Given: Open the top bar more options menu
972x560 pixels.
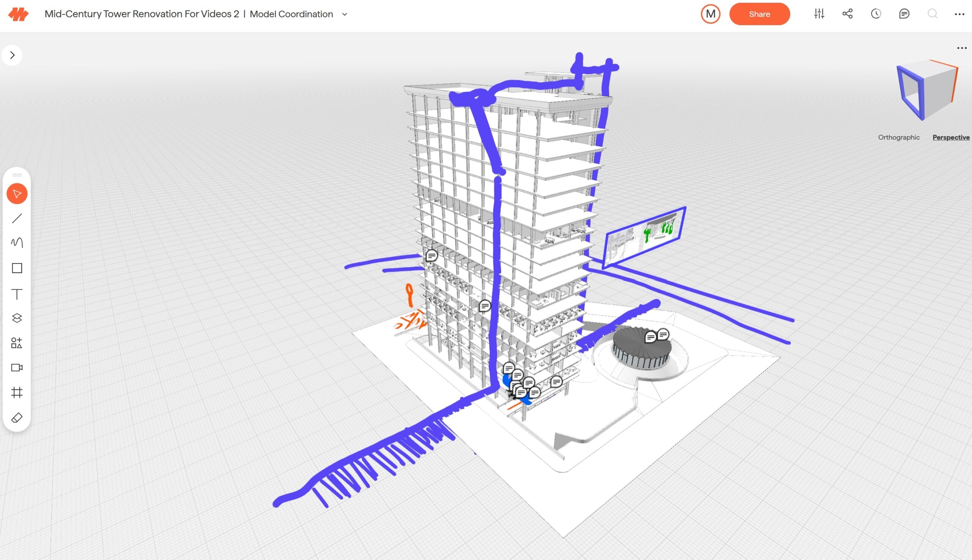Looking at the screenshot, I should 959,14.
